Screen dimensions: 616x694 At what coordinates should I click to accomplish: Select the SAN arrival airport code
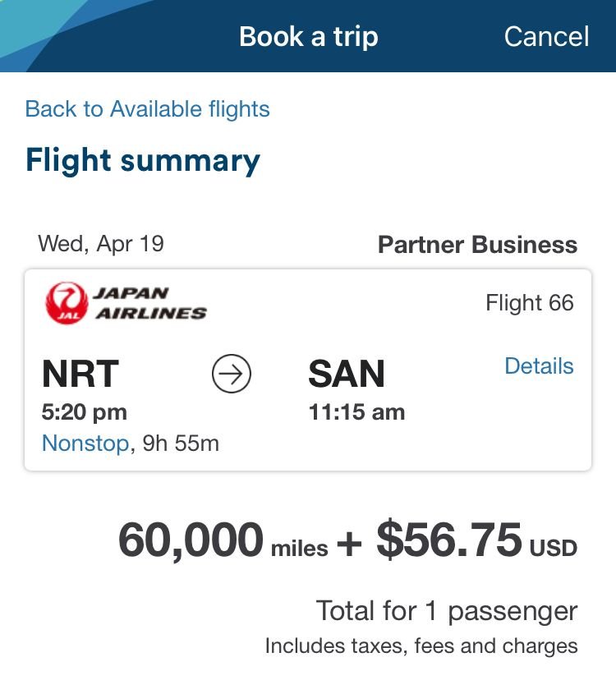[x=347, y=375]
